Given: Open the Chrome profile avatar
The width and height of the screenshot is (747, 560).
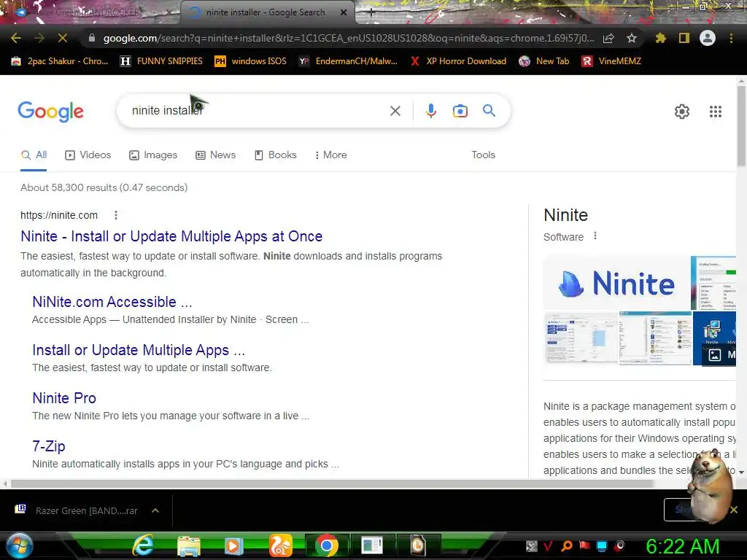Looking at the screenshot, I should pos(708,38).
